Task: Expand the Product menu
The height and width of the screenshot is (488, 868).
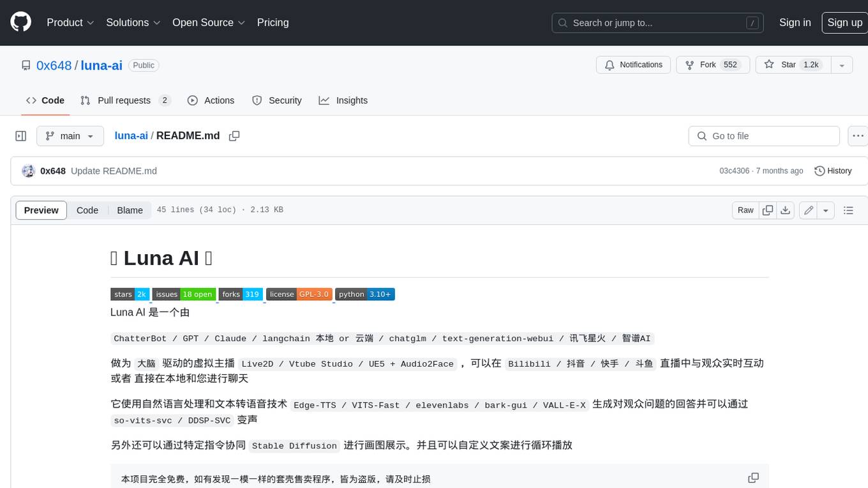Action: click(x=70, y=22)
